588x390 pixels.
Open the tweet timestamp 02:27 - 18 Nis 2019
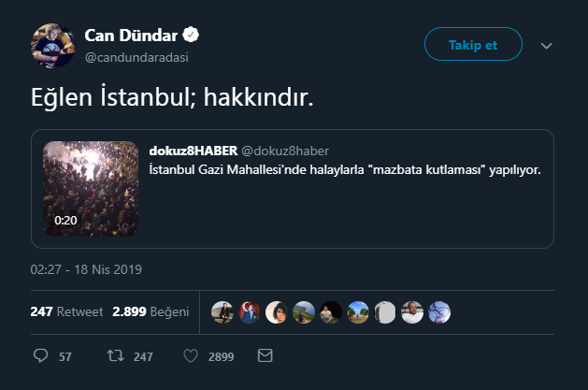(x=86, y=269)
